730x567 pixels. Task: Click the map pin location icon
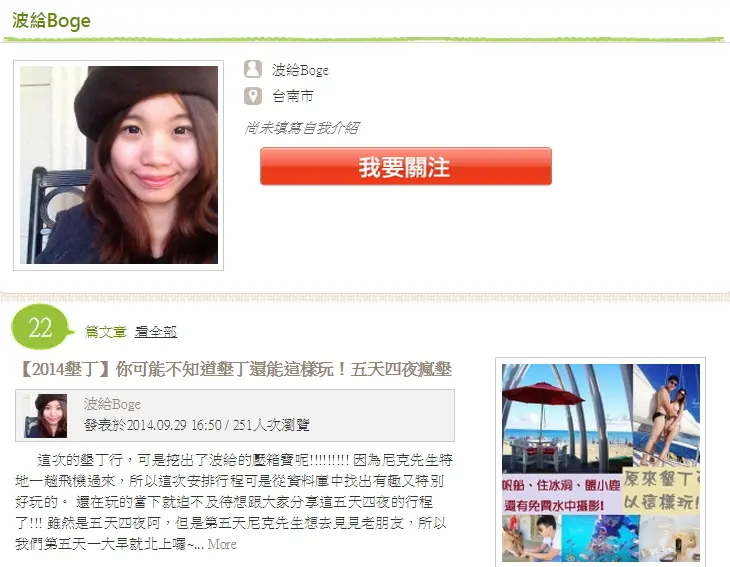[x=253, y=96]
